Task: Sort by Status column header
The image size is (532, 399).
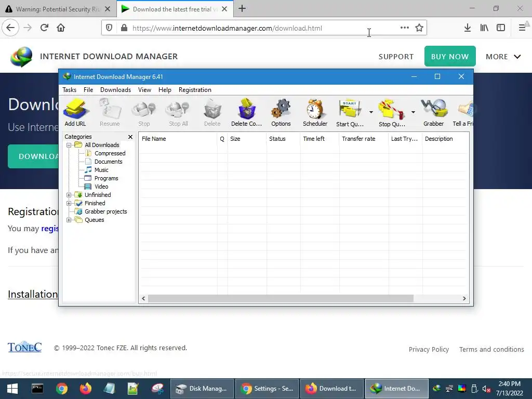Action: pyautogui.click(x=283, y=139)
